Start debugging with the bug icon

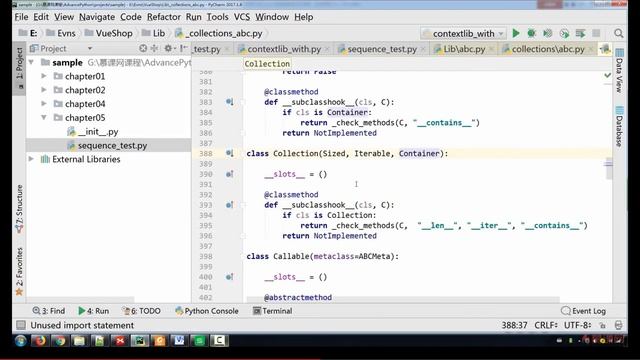(x=531, y=33)
